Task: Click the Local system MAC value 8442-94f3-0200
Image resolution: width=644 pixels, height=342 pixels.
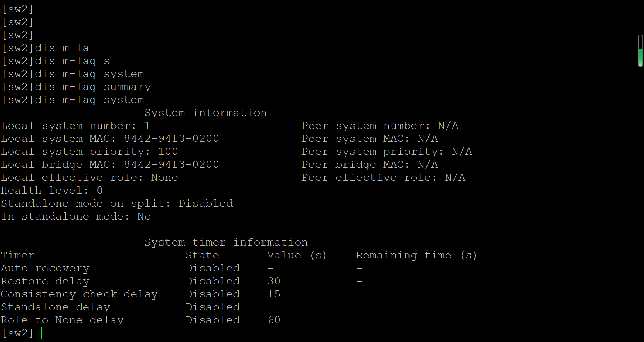Action: tap(171, 139)
